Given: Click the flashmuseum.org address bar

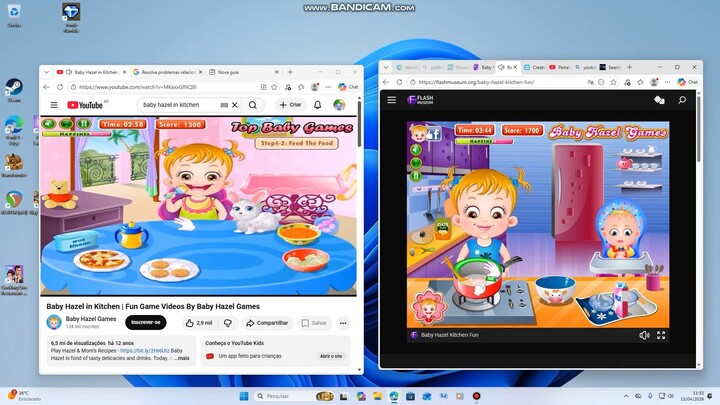Looking at the screenshot, I should [x=500, y=83].
